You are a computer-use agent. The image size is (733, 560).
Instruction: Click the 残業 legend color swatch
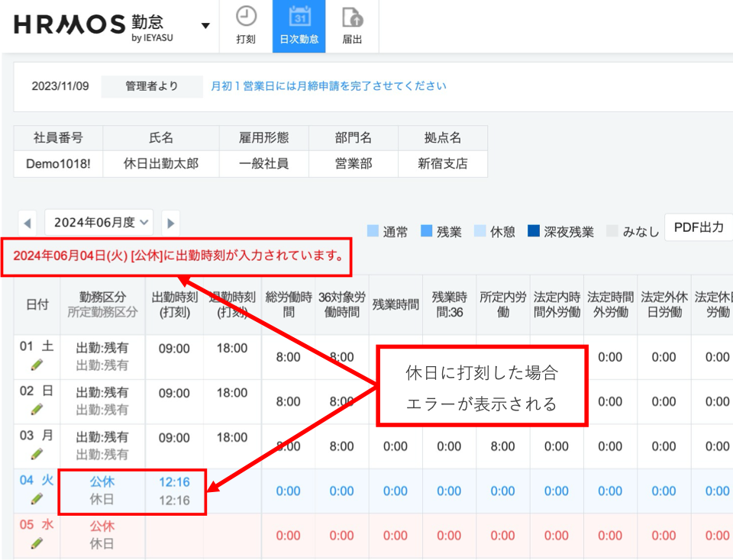(x=426, y=231)
